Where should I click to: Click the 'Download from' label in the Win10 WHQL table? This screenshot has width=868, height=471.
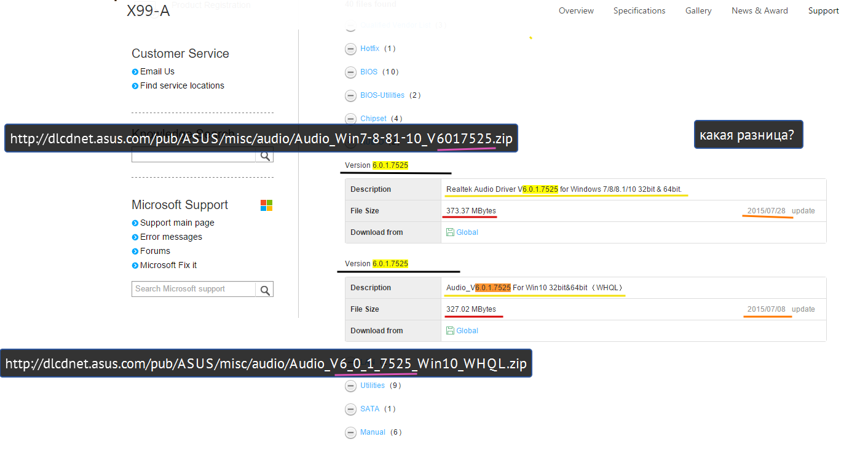[377, 331]
